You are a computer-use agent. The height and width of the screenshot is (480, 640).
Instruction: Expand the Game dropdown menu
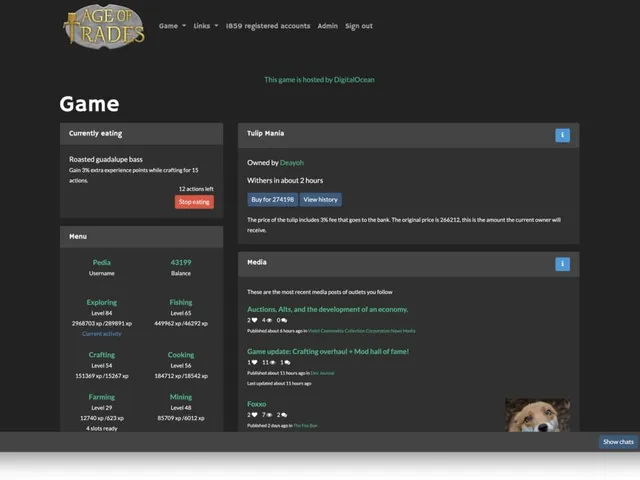tap(172, 26)
